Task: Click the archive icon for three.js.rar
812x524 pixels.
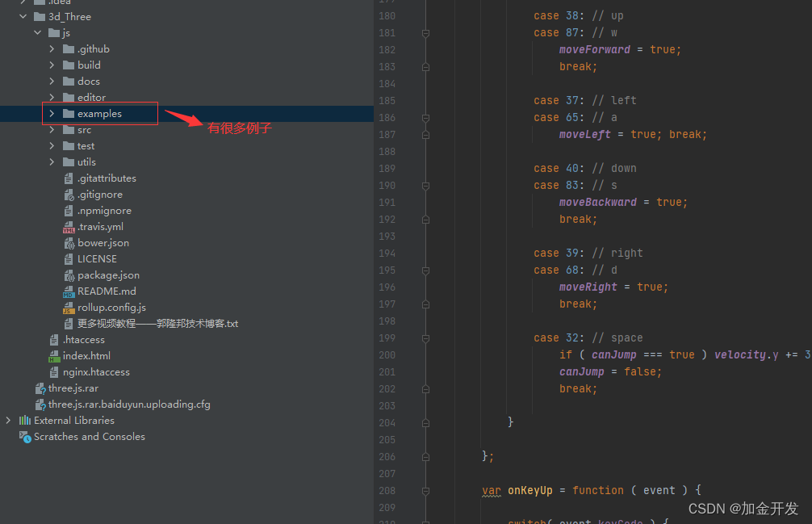Action: pyautogui.click(x=39, y=388)
